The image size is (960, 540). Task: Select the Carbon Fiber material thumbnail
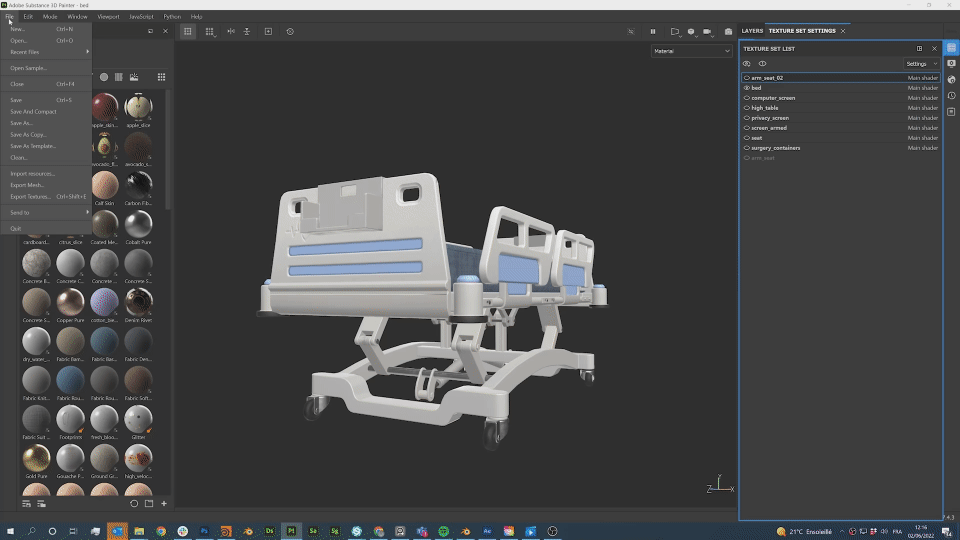pyautogui.click(x=139, y=185)
